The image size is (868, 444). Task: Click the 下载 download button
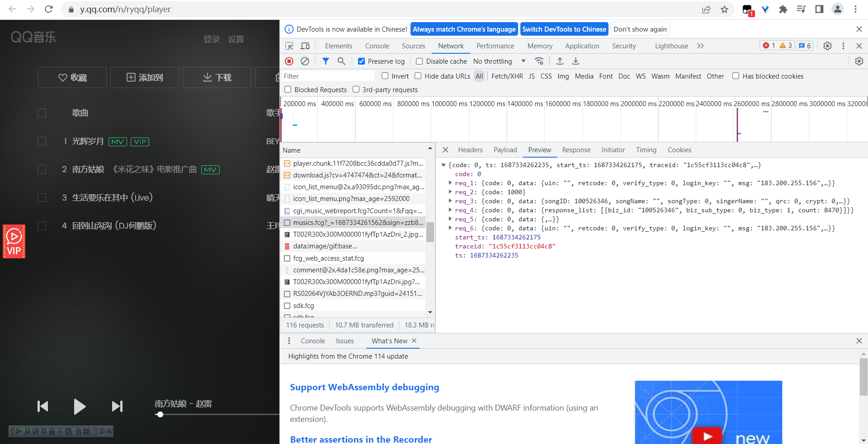[217, 77]
